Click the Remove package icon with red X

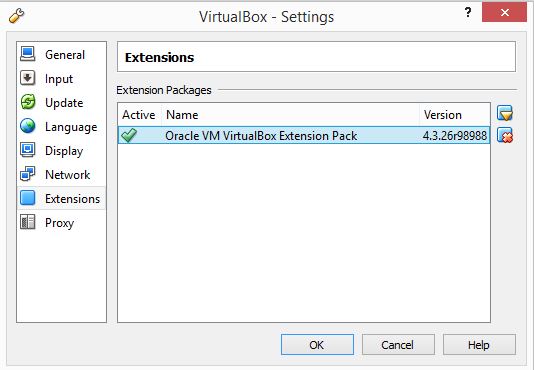click(x=505, y=135)
